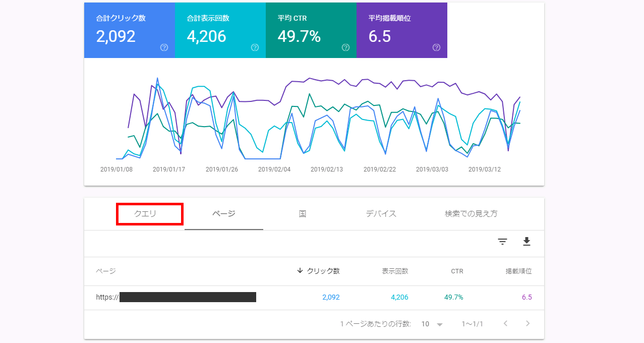
Task: Click the download export icon
Action: [526, 242]
